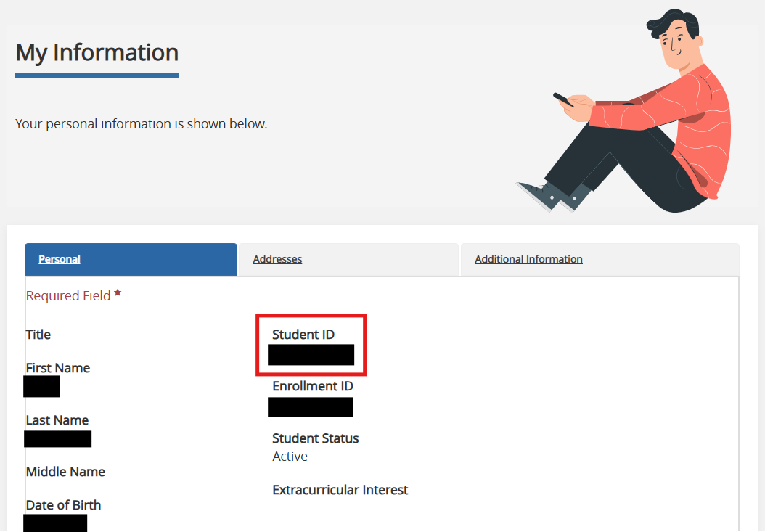Click the First Name label
The image size is (765, 532).
coord(58,368)
